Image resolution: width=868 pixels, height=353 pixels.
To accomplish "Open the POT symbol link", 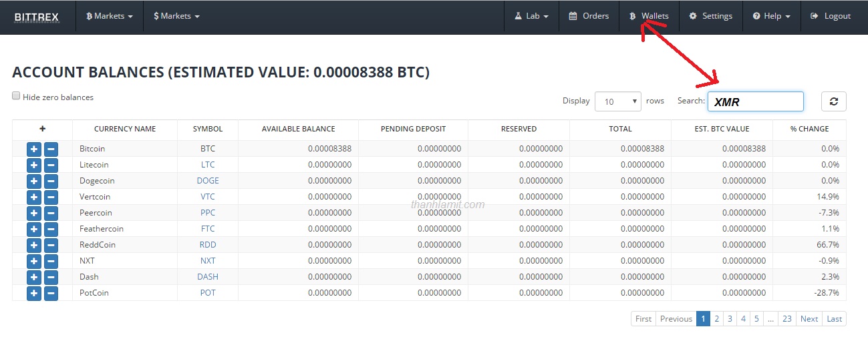I will (x=208, y=293).
